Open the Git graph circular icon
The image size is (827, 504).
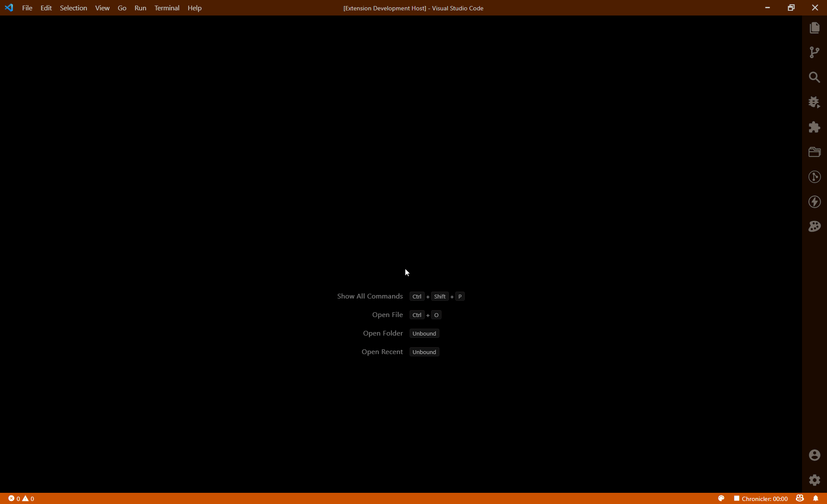[x=814, y=177]
